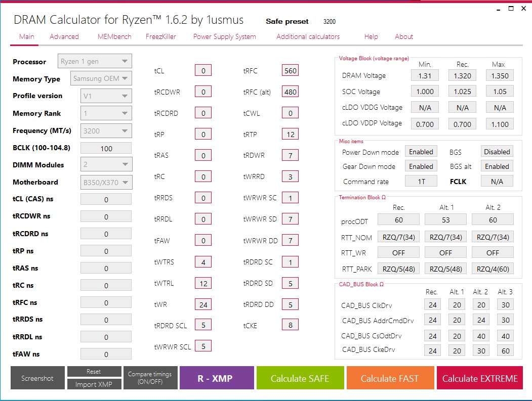532x401 pixels.
Task: Expand the Motherboard dropdown
Action: [x=106, y=183]
